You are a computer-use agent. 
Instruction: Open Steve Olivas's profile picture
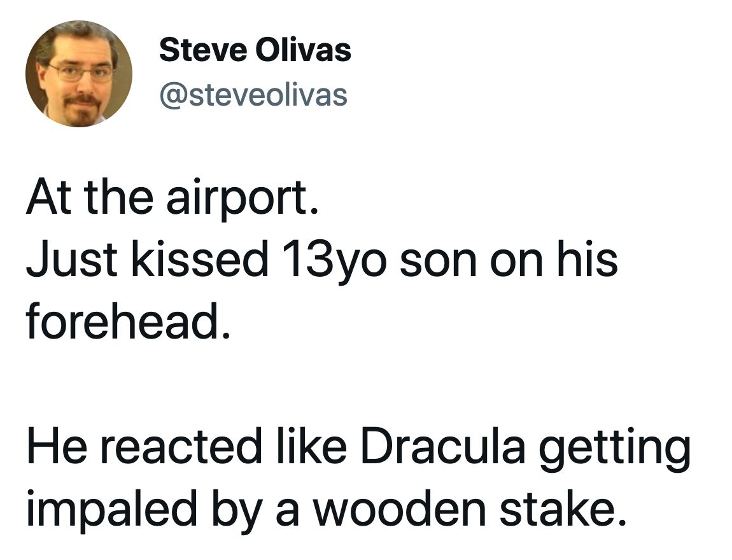(79, 74)
